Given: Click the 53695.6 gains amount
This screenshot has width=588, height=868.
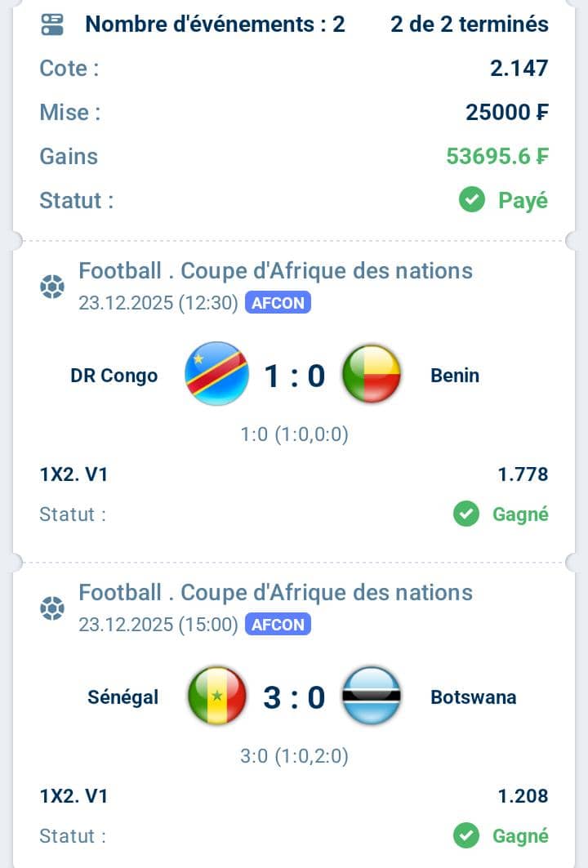Looking at the screenshot, I should coord(497,156).
